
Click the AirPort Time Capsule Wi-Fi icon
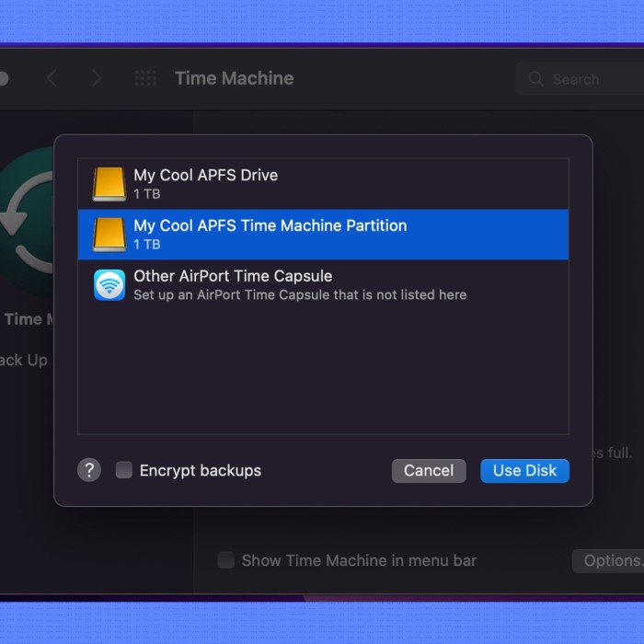[x=109, y=285]
